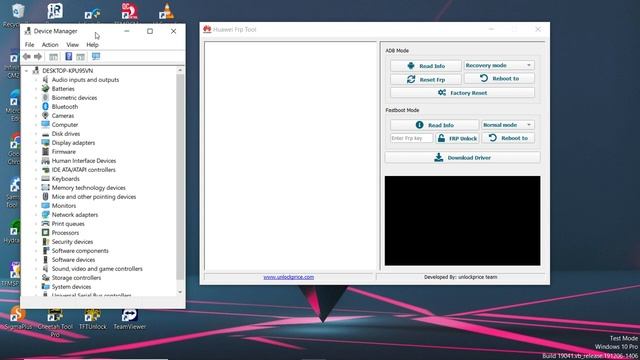Select Sound, video and game controllers item
640x360 pixels.
pos(97,269)
